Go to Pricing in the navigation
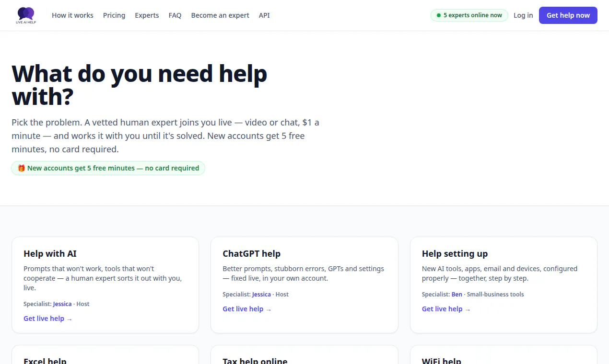The image size is (609, 364). coord(114,15)
